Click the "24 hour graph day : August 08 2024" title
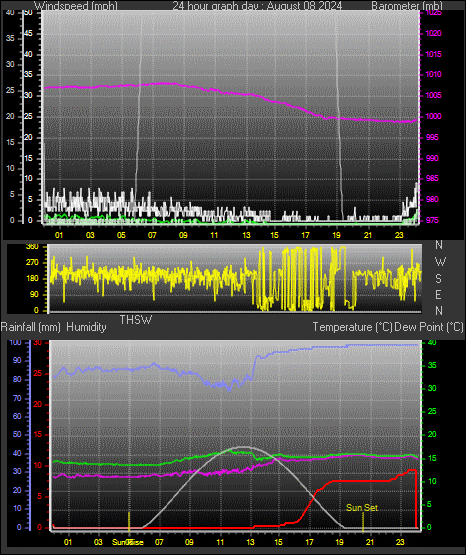This screenshot has height=555, width=466. point(257,6)
